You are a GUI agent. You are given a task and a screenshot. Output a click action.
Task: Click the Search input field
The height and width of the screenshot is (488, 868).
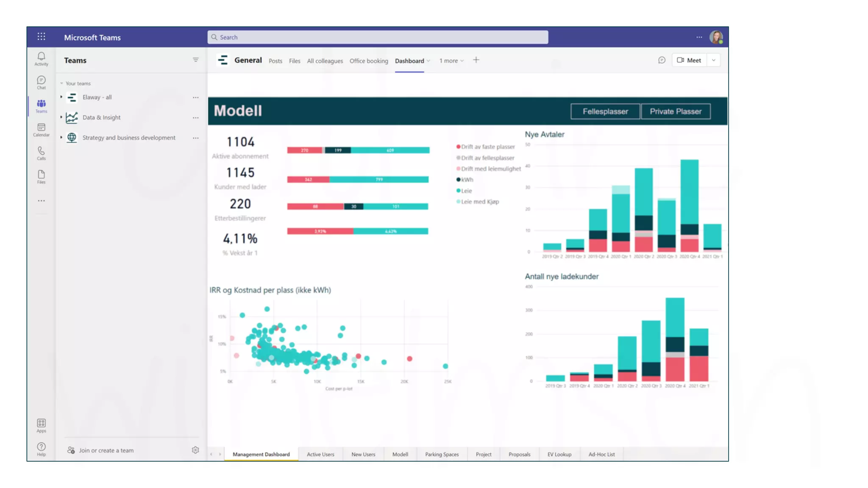pos(377,37)
